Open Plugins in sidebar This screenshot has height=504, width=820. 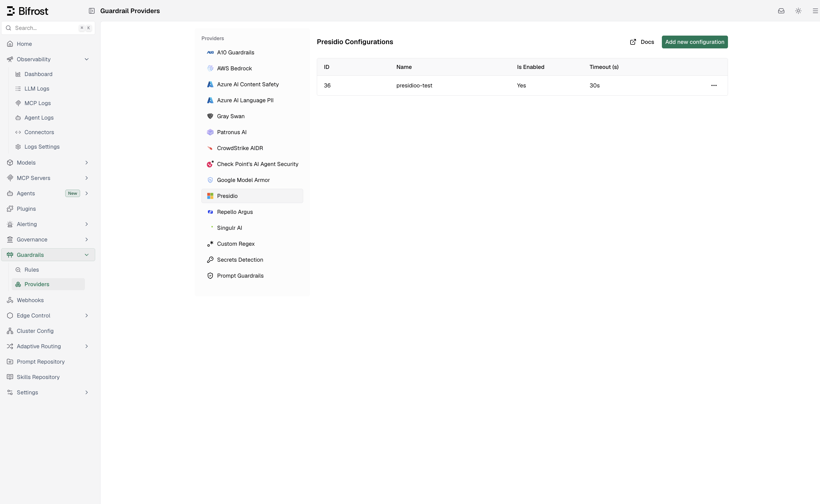[x=48, y=209]
